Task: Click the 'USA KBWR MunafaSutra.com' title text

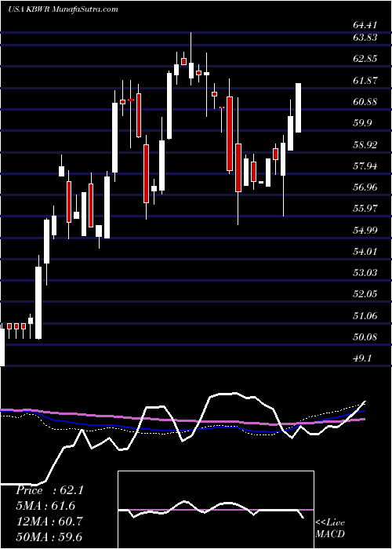Action: tap(63, 9)
